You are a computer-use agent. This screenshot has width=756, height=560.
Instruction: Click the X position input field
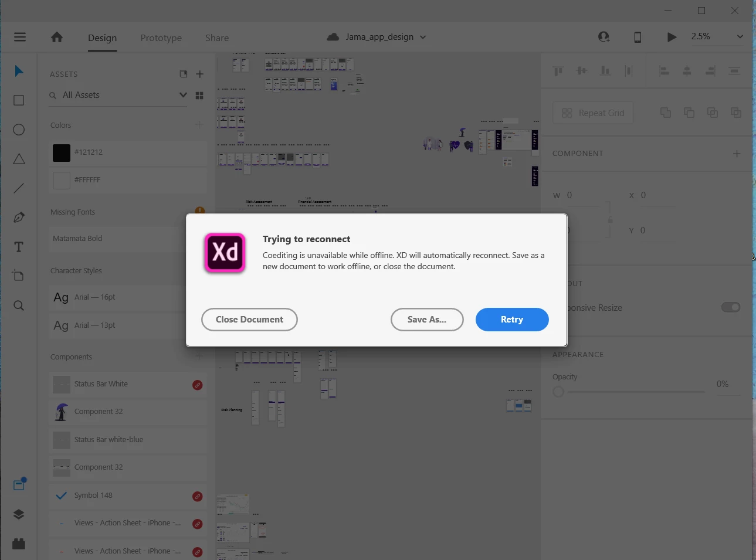click(657, 195)
